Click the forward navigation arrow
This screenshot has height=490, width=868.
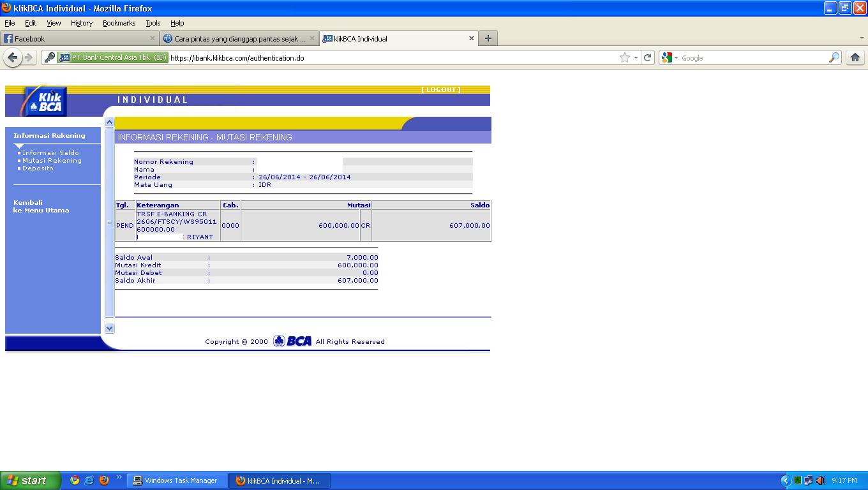[28, 57]
